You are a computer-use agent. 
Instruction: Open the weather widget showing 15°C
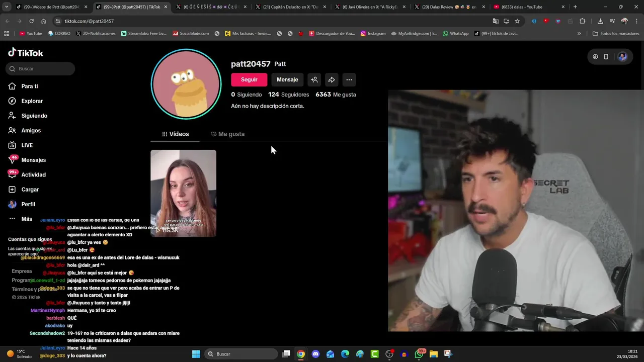click(x=19, y=354)
